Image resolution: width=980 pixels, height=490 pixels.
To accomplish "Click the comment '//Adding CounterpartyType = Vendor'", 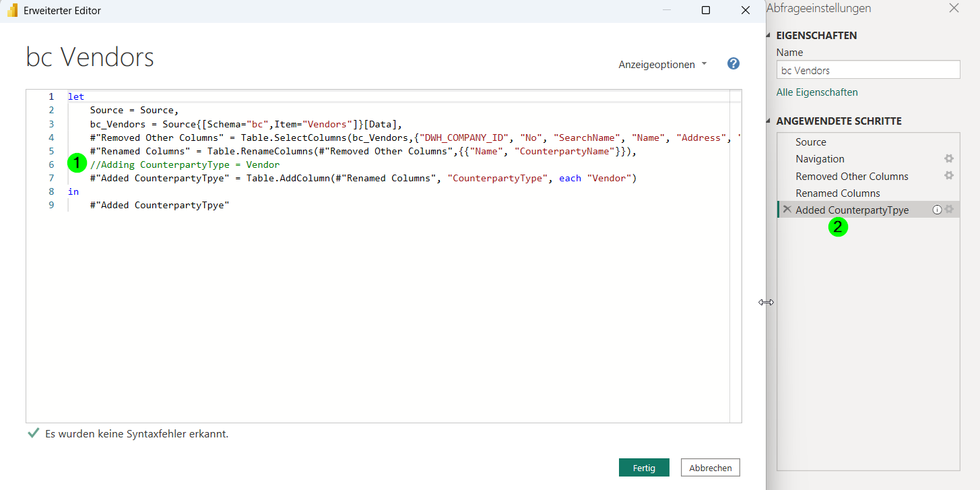I will [185, 164].
